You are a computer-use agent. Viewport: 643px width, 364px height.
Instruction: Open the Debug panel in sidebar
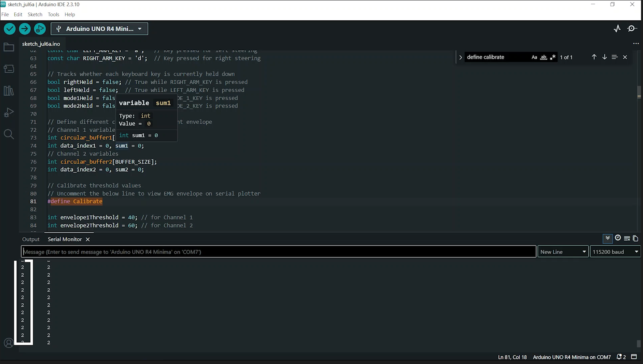9,113
